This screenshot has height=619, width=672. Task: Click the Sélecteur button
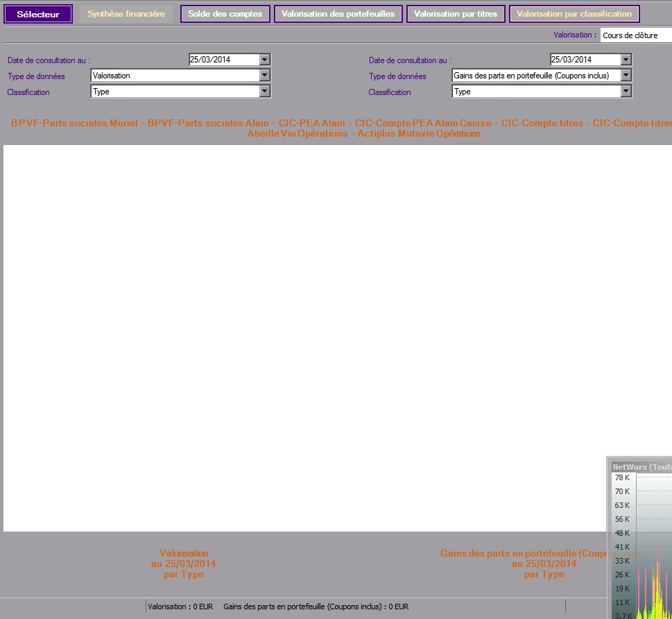[38, 15]
